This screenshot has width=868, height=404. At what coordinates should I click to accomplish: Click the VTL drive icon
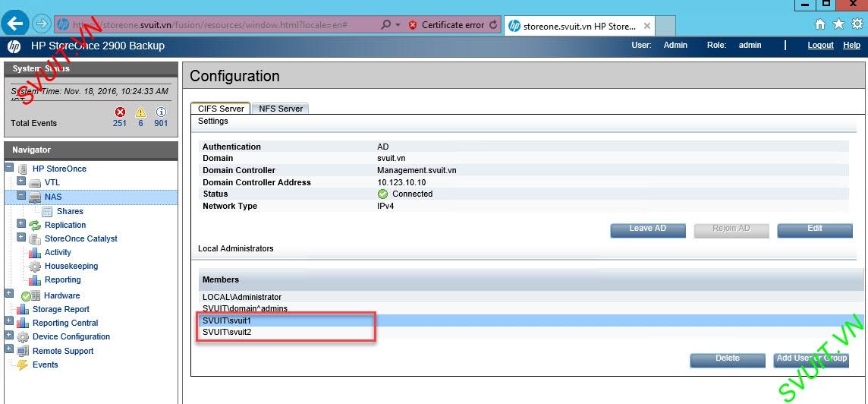point(35,183)
